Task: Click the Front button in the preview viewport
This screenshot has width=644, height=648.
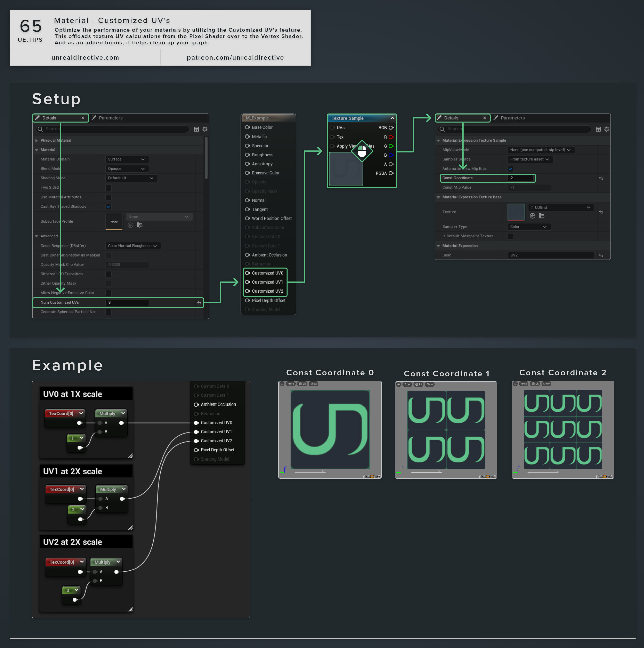Action: [291, 384]
